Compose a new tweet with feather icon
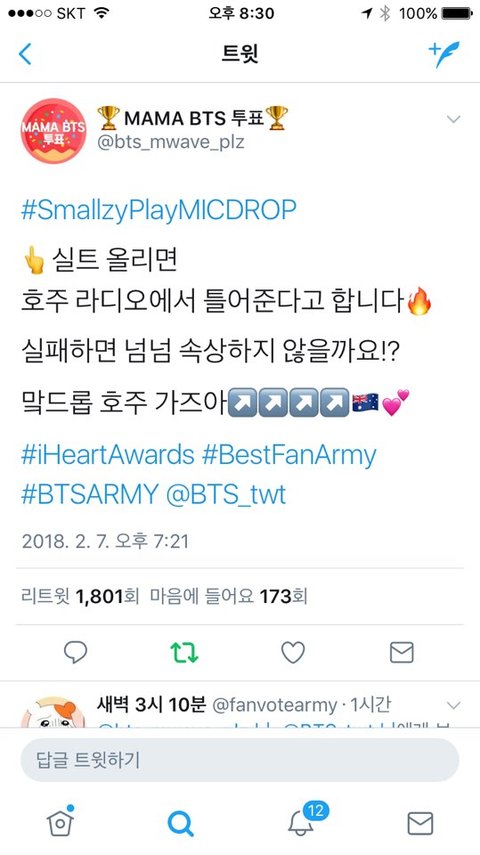Screen dimensions: 480x855 (443, 54)
